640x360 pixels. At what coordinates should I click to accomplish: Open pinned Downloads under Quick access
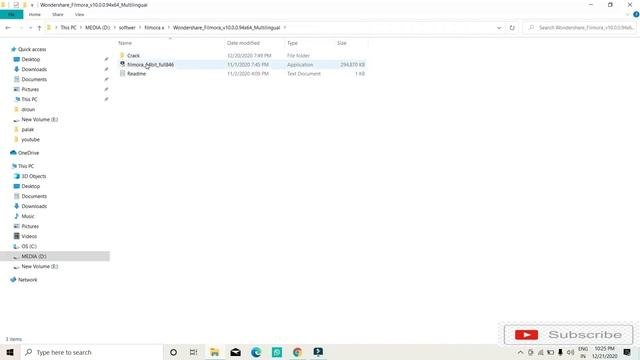click(x=34, y=69)
